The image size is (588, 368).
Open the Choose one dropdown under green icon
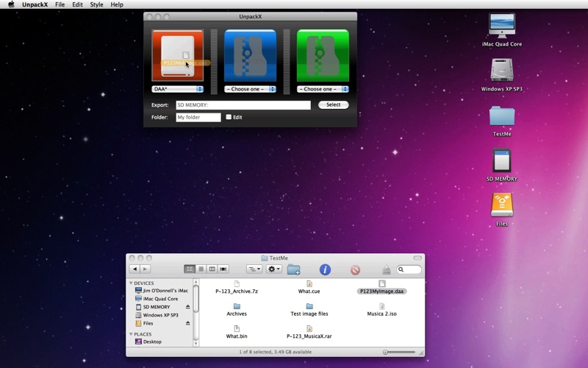click(x=323, y=89)
